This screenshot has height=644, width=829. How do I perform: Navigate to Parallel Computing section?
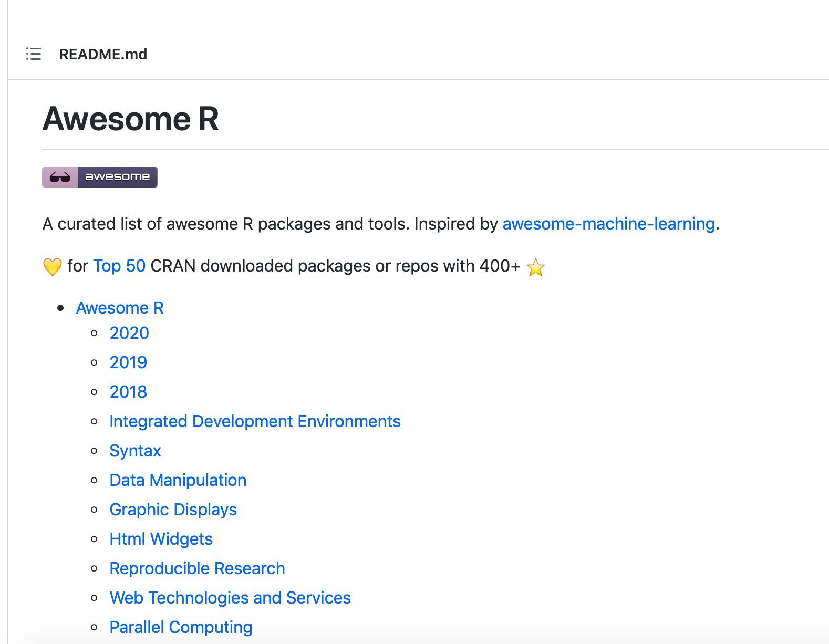pos(181,627)
